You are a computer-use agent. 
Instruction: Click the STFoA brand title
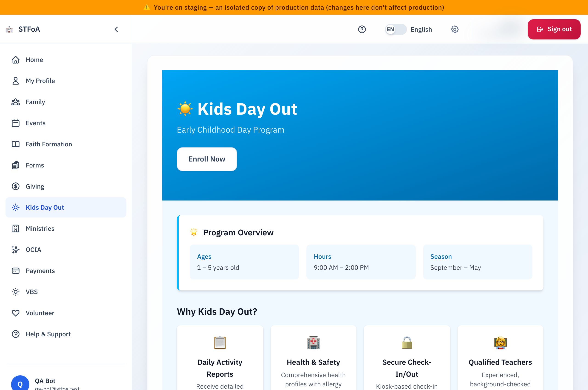pos(29,29)
